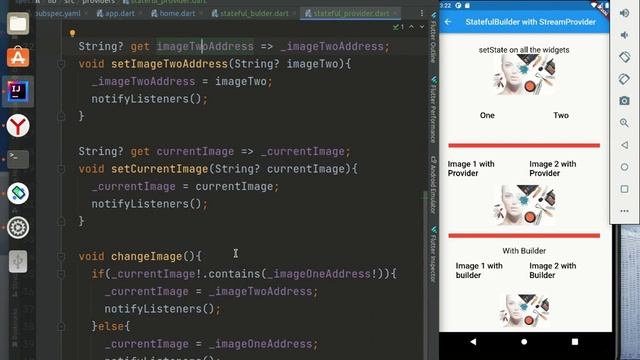Switch to the IntelliJ IDEA dock icon

pos(18,91)
